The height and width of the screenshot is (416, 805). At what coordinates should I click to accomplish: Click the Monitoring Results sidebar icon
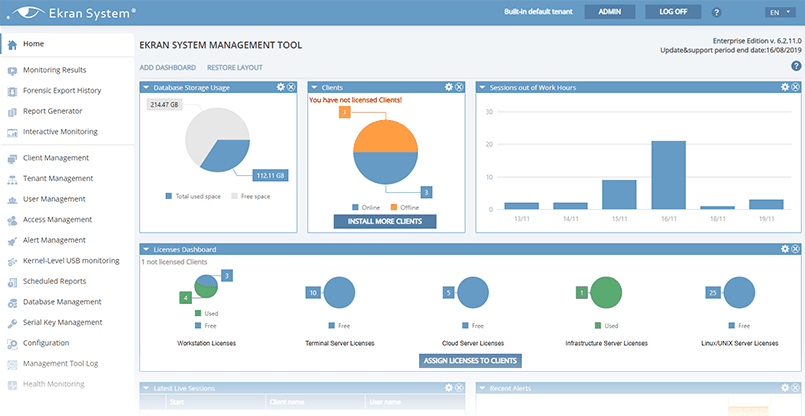point(13,71)
